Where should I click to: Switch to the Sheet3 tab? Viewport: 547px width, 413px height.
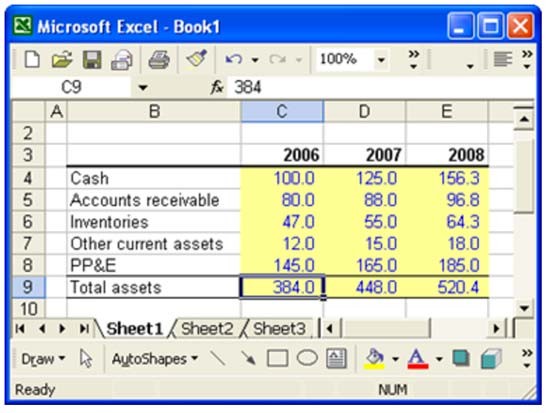pyautogui.click(x=279, y=329)
